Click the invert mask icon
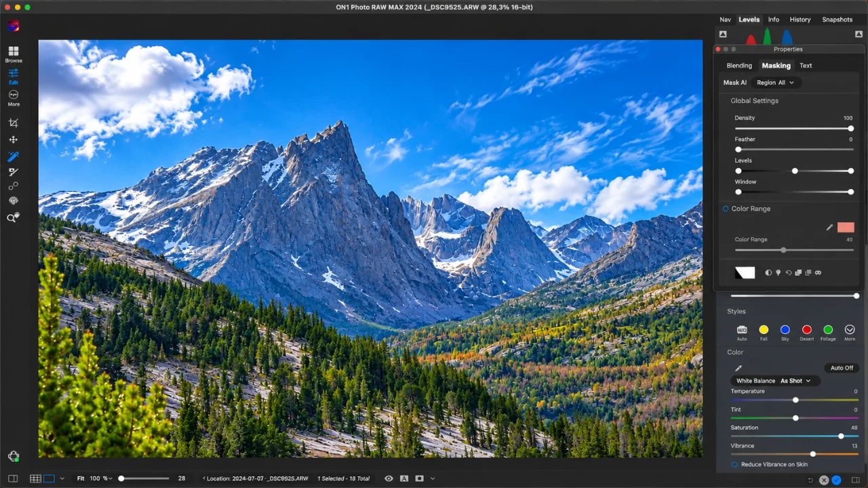 click(768, 272)
